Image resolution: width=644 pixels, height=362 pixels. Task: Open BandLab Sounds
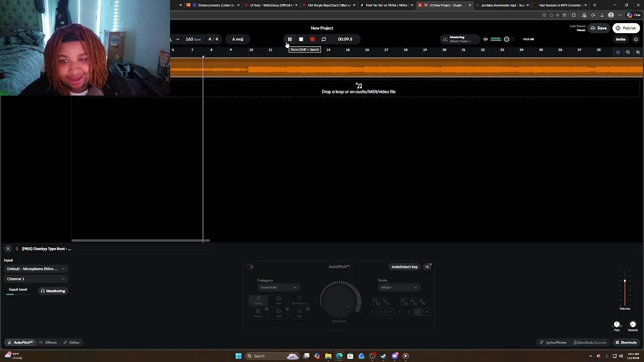[590, 342]
